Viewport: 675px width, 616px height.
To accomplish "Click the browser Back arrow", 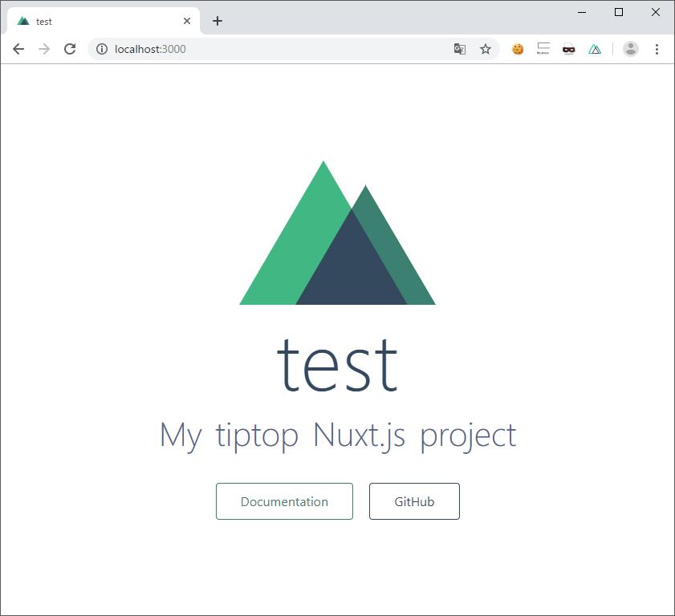I will (18, 49).
